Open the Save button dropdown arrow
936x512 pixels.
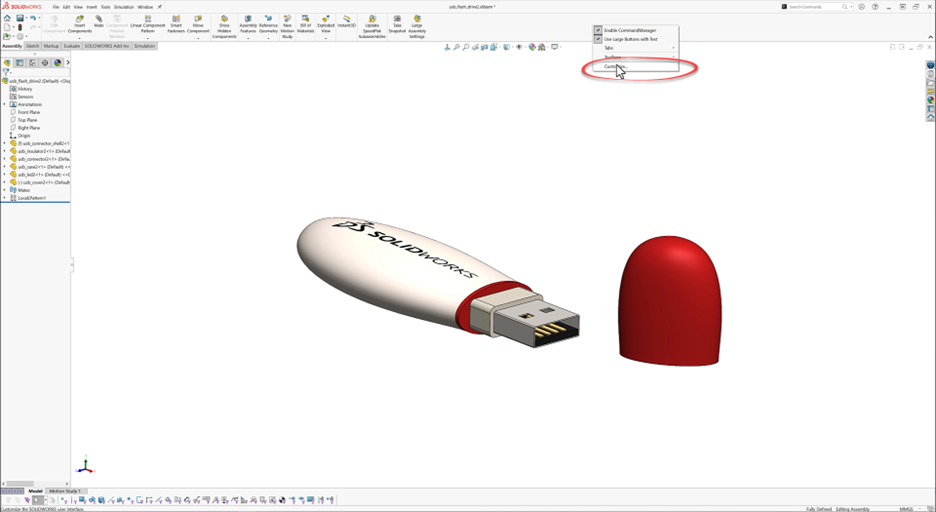click(26, 18)
